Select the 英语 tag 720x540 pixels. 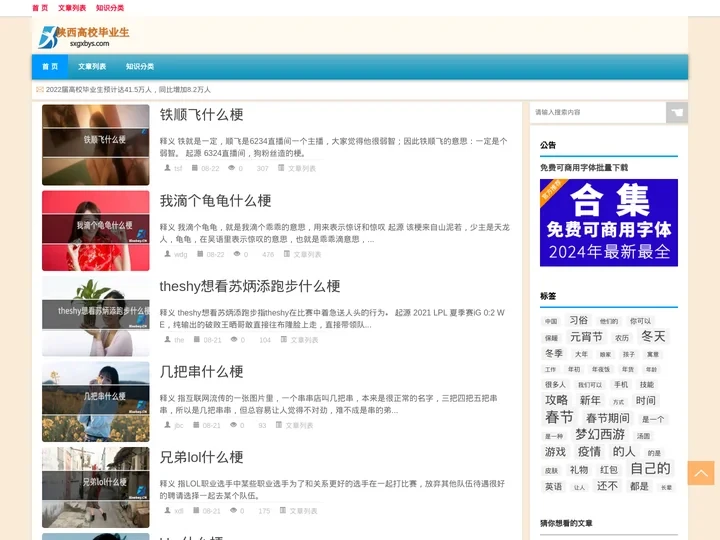(x=553, y=486)
